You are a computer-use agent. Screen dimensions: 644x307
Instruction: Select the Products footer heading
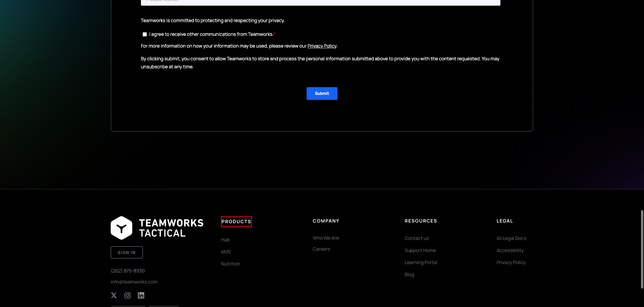click(x=236, y=222)
